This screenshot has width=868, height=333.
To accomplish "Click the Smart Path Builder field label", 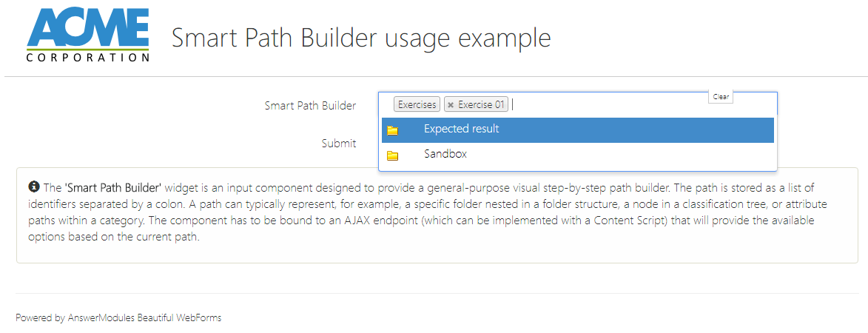I will (310, 106).
